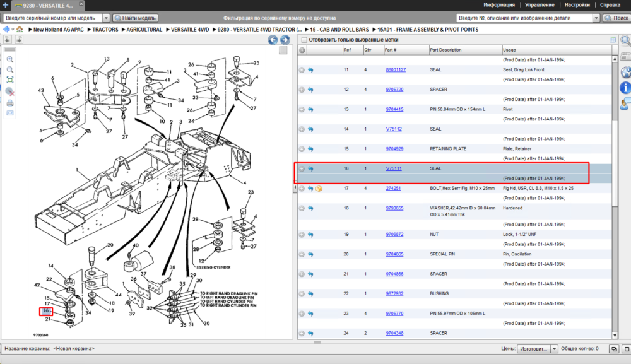Add pin 9704415 to the cart with its plus icon
Image resolution: width=631 pixels, height=364 pixels.
(x=302, y=109)
